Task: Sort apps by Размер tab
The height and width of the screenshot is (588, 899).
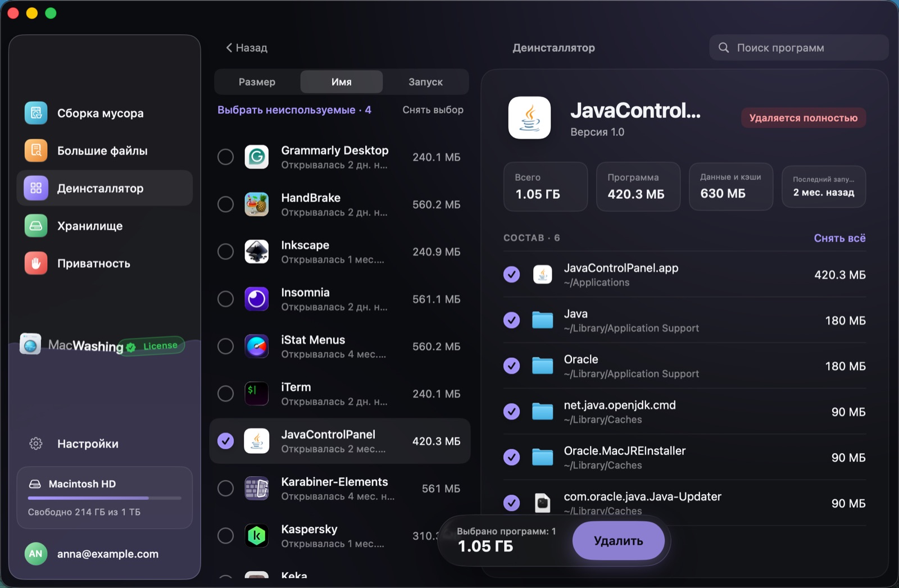Action: coord(257,82)
